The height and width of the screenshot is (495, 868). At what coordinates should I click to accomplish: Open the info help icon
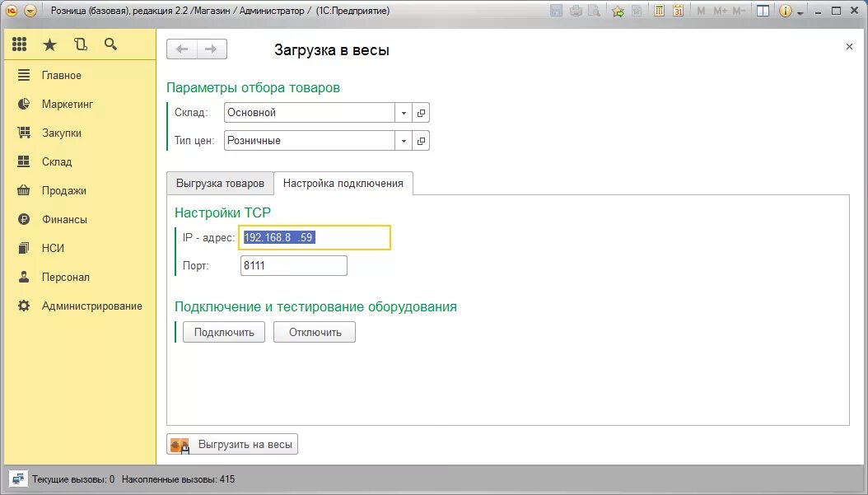785,11
